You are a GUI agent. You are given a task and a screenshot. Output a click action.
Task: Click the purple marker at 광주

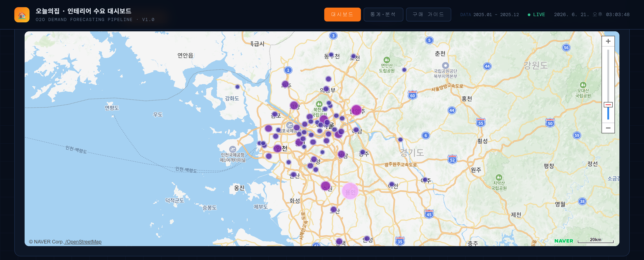coord(362,152)
